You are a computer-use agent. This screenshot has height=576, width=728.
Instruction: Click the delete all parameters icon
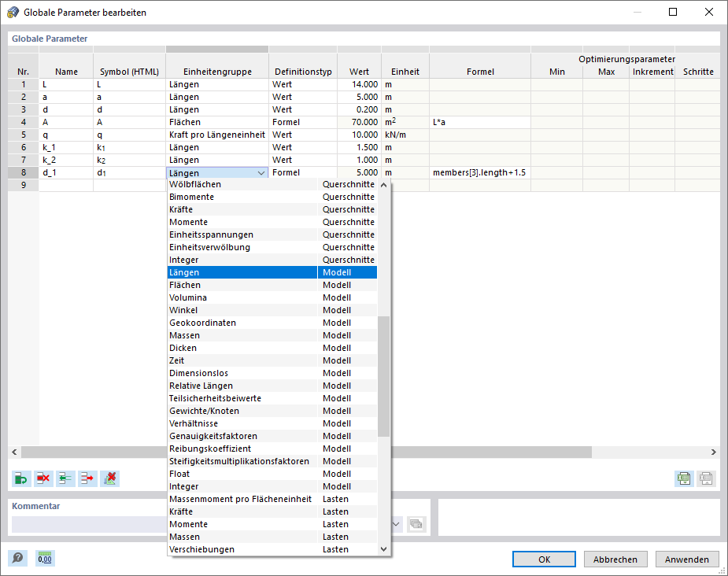click(x=109, y=478)
